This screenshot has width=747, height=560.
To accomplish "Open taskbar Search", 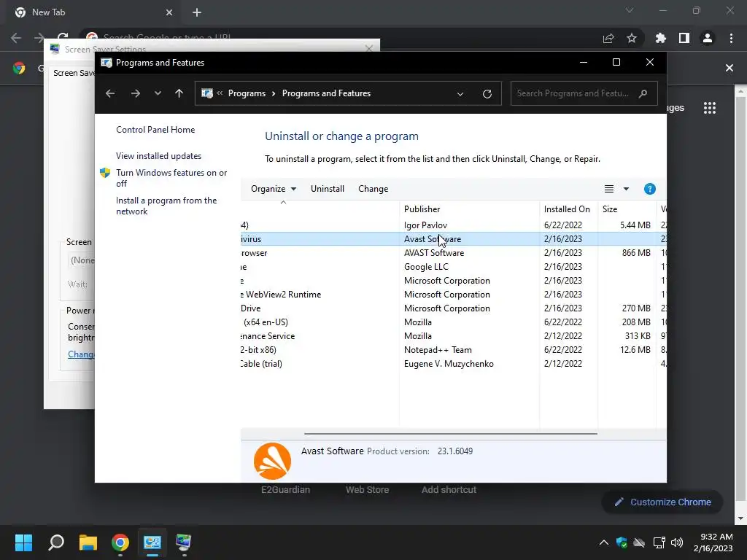I will coord(56,542).
